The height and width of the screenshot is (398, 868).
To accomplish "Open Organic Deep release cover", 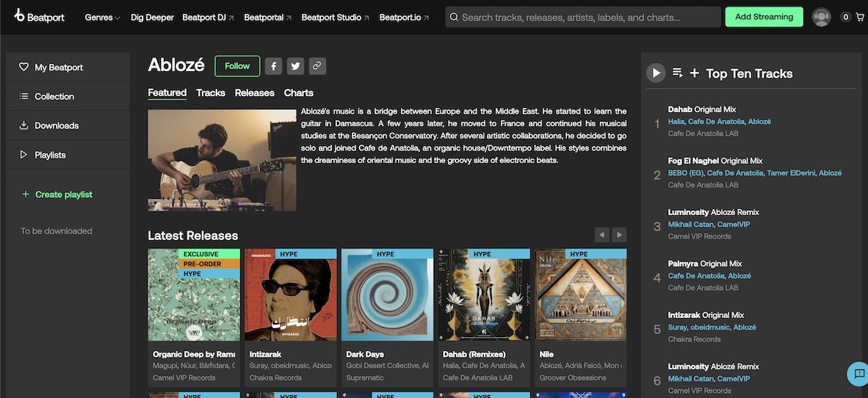I will 194,294.
